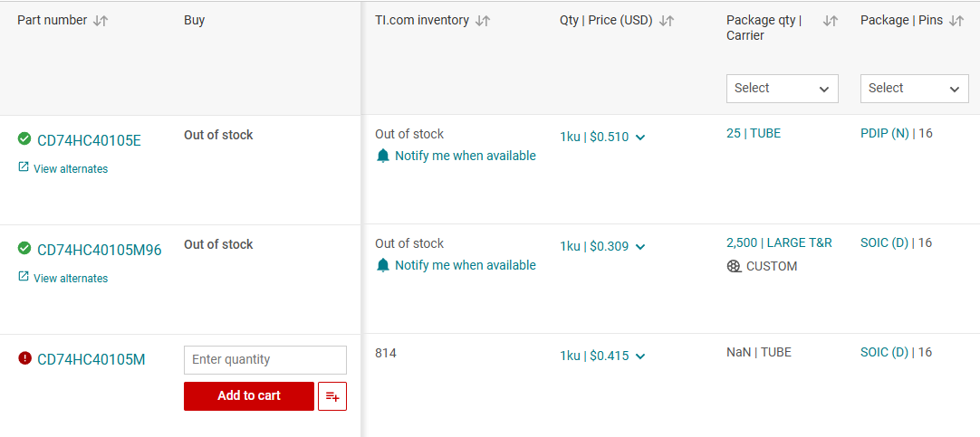Expand the 1ku | $0.510 price chevron

(640, 138)
